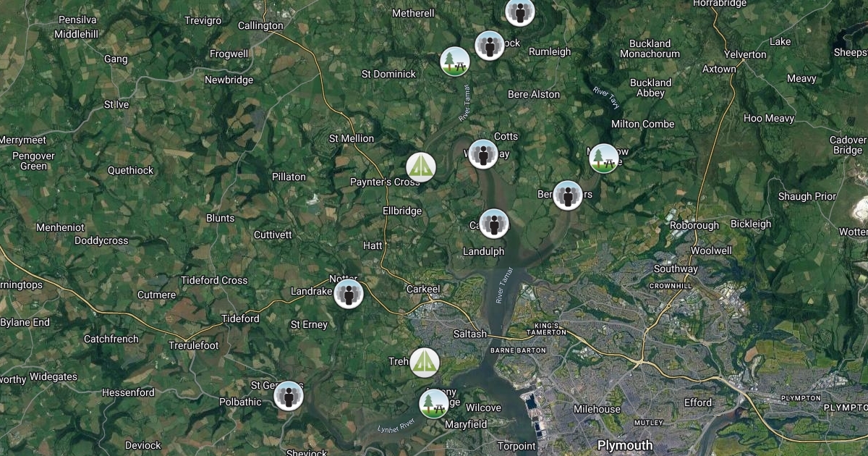Click the Callington place label
Viewport: 868px width, 456px height.
(x=260, y=25)
